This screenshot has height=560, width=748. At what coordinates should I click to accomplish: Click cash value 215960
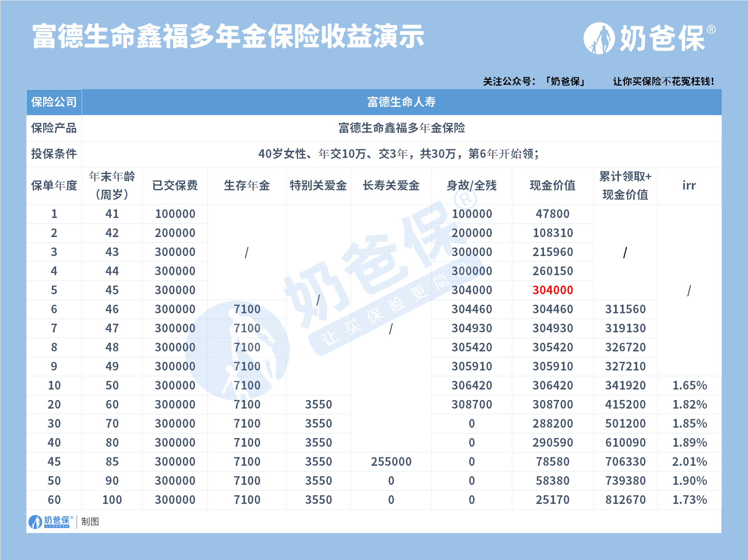click(553, 252)
